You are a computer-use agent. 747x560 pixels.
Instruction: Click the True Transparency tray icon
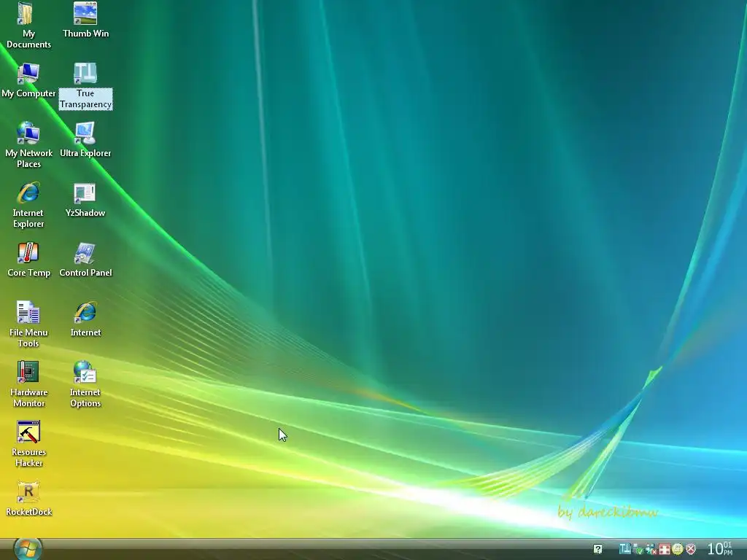625,549
